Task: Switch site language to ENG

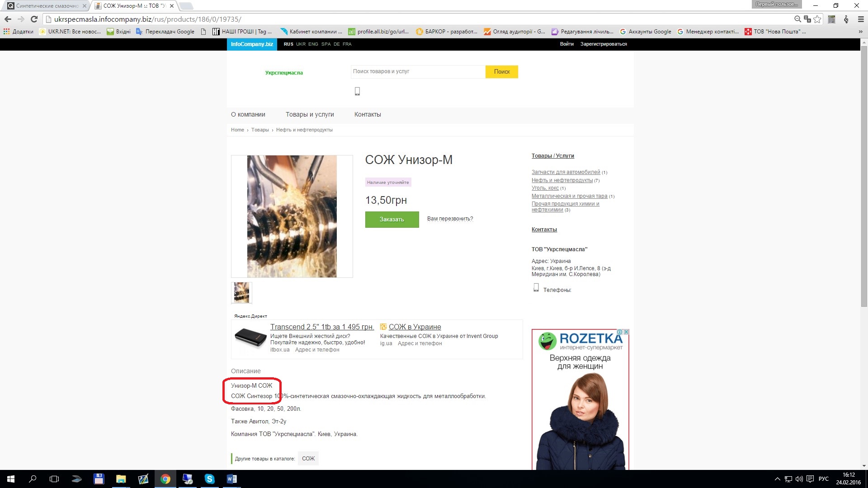Action: click(x=313, y=44)
